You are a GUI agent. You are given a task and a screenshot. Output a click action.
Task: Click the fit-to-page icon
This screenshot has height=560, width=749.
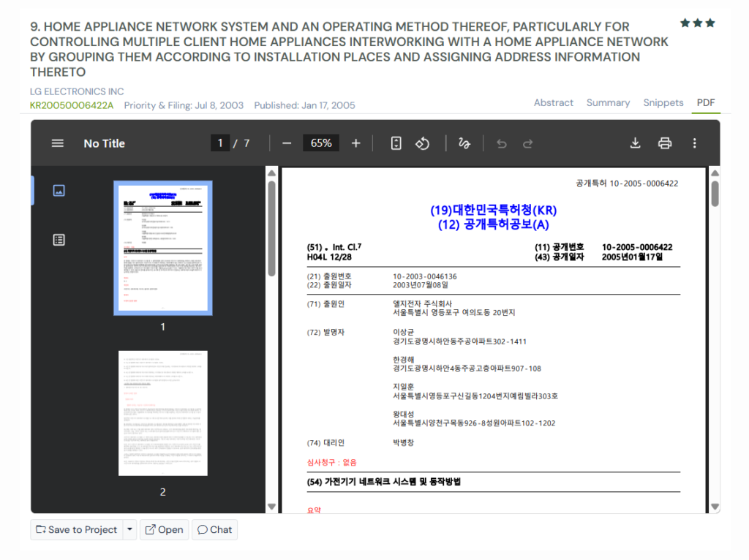click(x=395, y=143)
